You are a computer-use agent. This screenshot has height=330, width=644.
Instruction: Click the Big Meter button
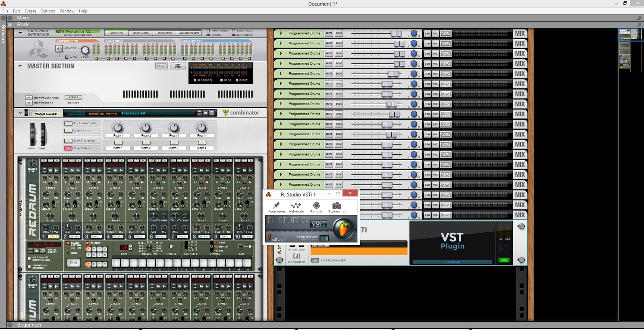[x=165, y=33]
